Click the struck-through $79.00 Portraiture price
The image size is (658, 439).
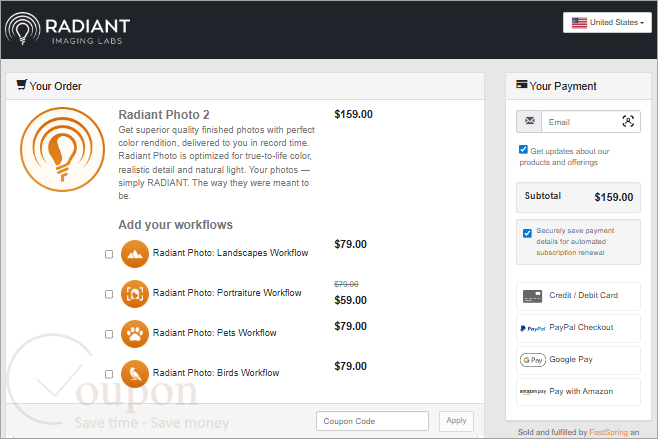pyautogui.click(x=346, y=284)
